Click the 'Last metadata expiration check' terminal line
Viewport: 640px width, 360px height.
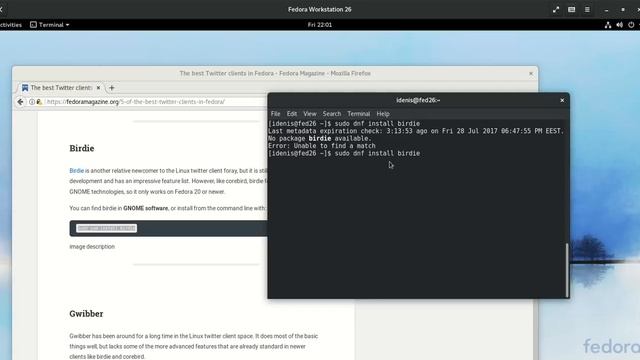coord(416,131)
